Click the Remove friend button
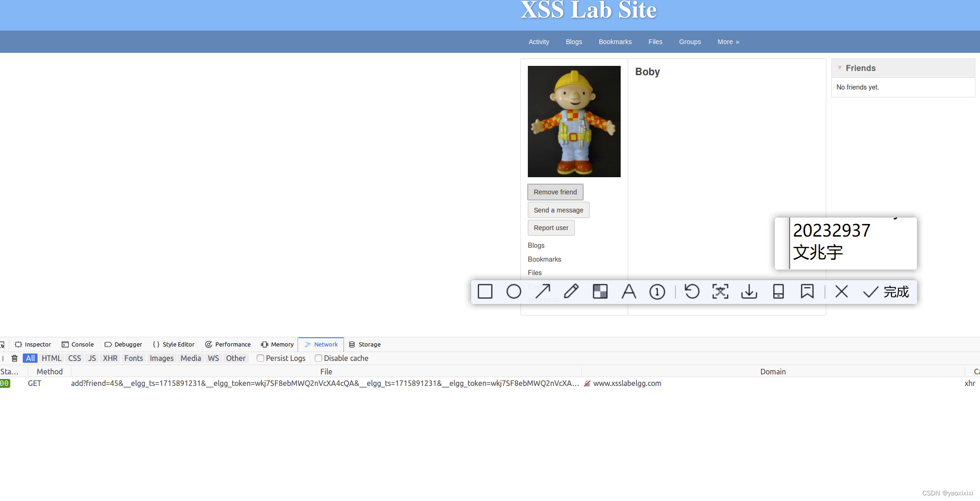980x501 pixels. [x=555, y=192]
